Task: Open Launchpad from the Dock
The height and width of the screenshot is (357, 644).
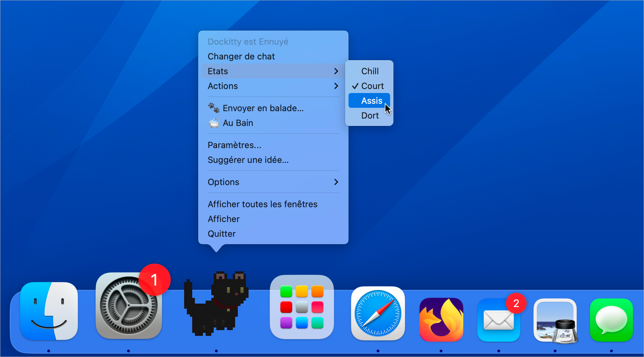Action: (x=302, y=307)
